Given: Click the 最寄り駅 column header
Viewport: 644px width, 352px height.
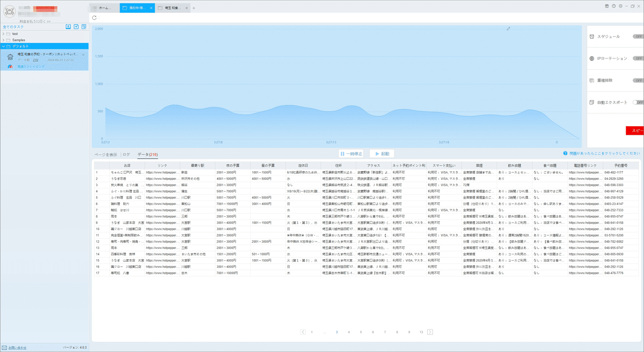Looking at the screenshot, I should 197,165.
